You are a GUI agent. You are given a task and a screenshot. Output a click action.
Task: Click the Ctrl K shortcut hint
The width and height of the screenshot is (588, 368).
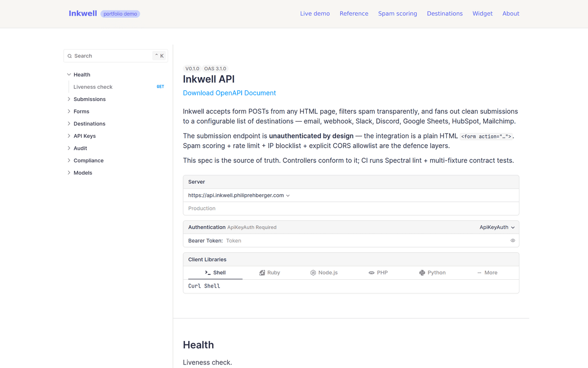tap(159, 56)
